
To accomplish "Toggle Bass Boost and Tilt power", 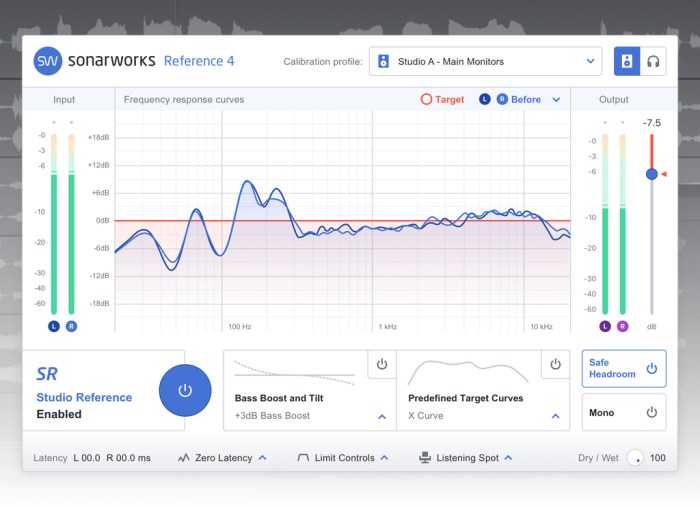I will click(381, 365).
